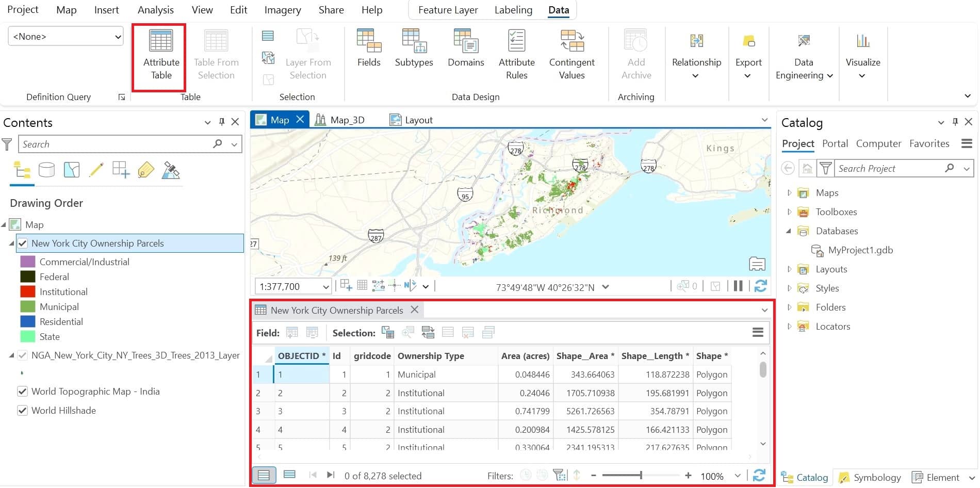
Task: Expand the Layouts node in Catalog pane
Action: tap(789, 269)
